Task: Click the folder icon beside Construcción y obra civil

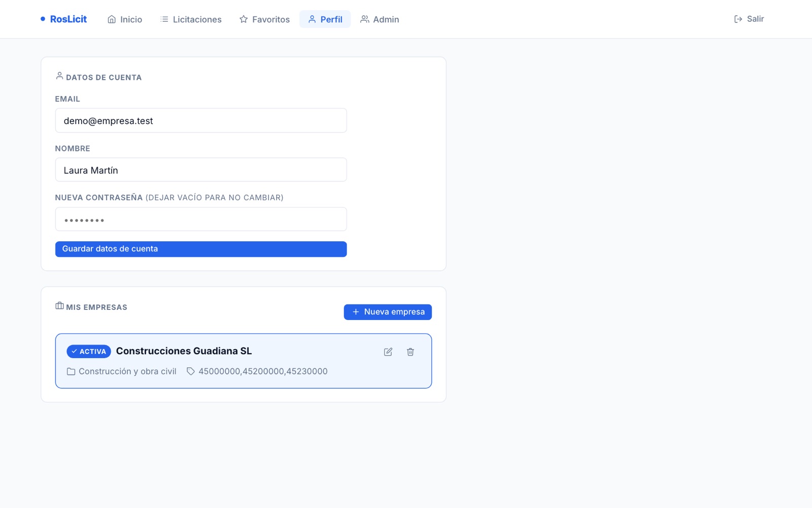Action: 71,371
